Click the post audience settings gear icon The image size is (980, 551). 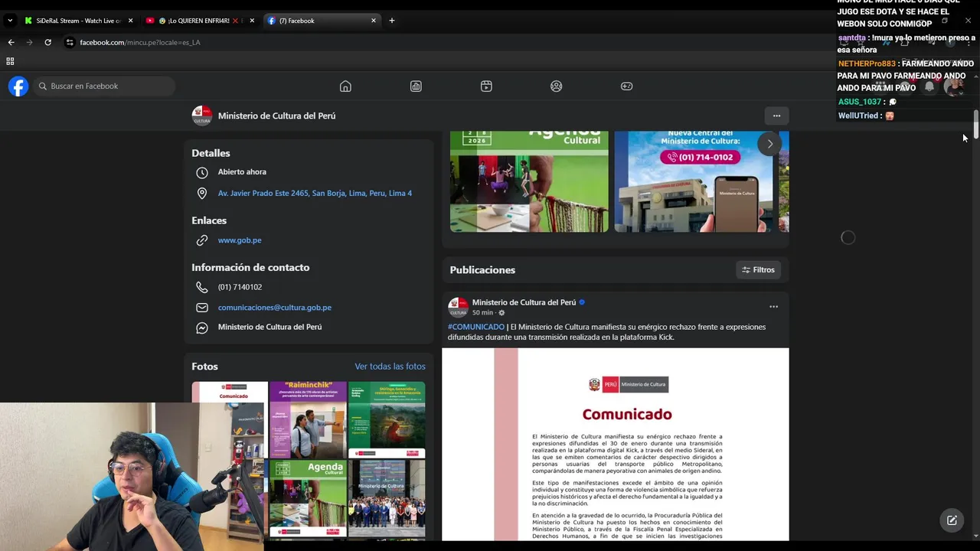click(x=501, y=313)
